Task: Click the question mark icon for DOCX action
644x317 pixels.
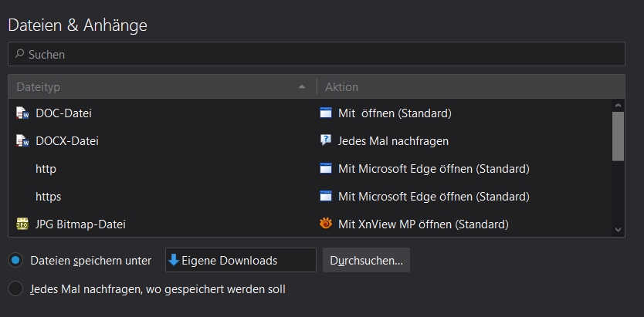Action: coord(326,141)
